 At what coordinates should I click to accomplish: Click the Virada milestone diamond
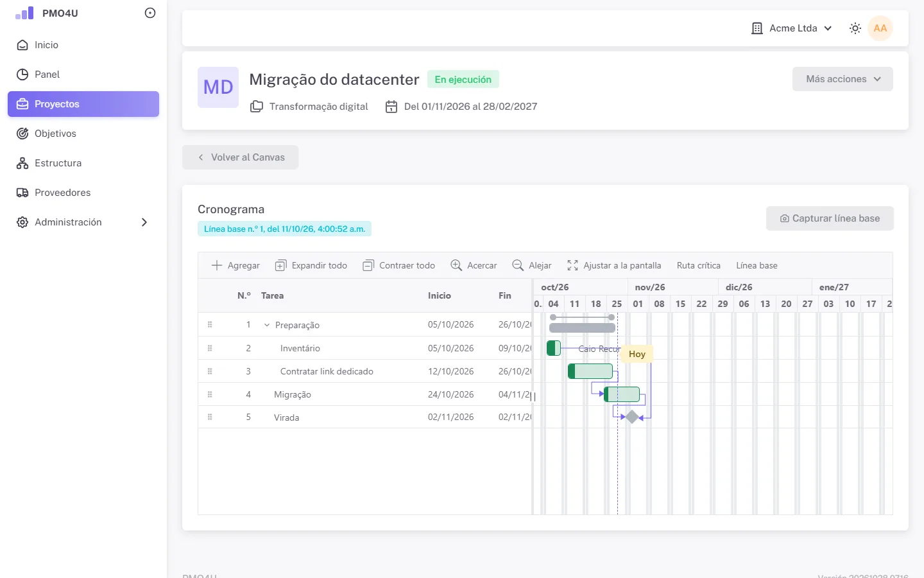pyautogui.click(x=633, y=417)
